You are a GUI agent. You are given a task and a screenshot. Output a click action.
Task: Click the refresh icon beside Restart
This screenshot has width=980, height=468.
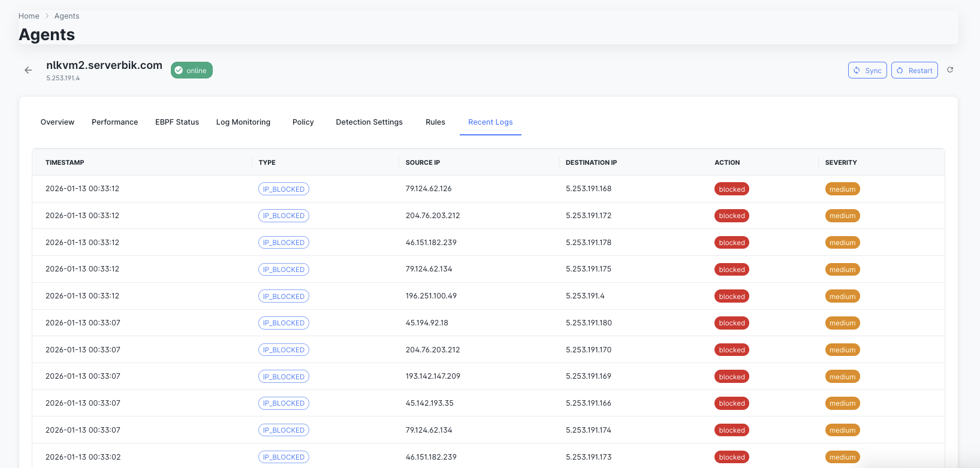point(950,70)
